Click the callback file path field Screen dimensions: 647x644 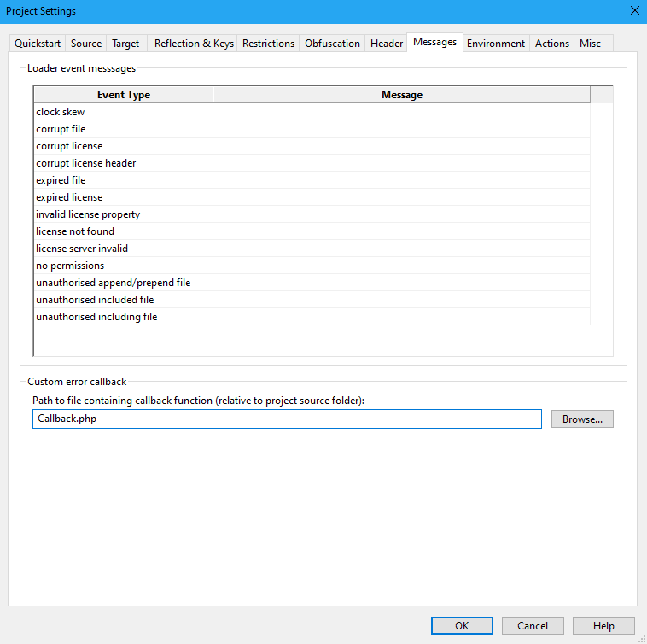[x=288, y=419]
